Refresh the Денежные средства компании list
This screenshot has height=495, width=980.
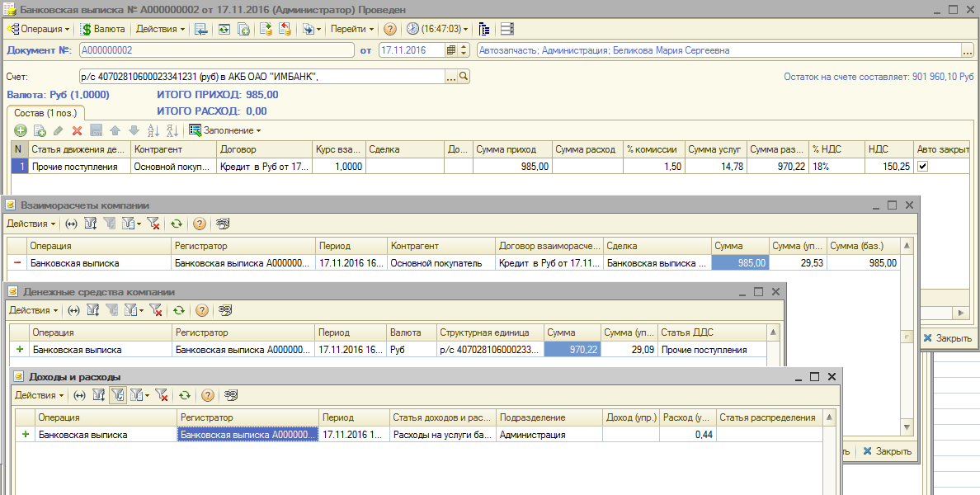[x=179, y=310]
